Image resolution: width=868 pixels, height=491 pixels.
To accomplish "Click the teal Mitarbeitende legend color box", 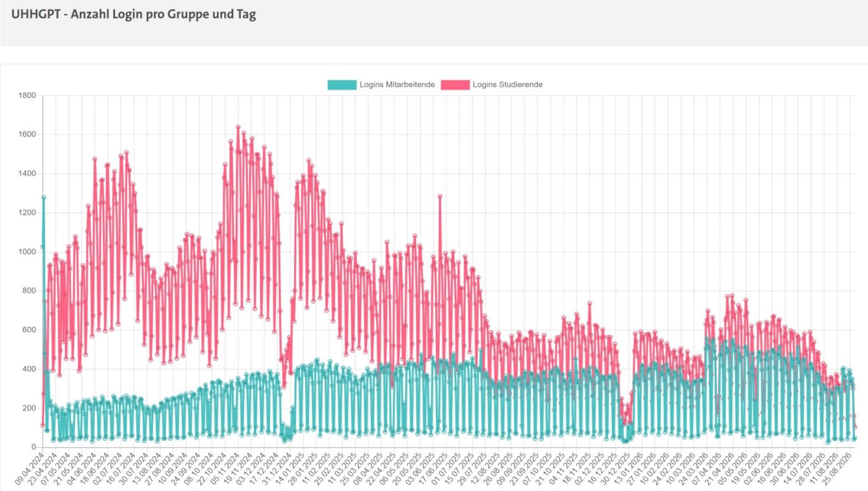I will (x=341, y=85).
